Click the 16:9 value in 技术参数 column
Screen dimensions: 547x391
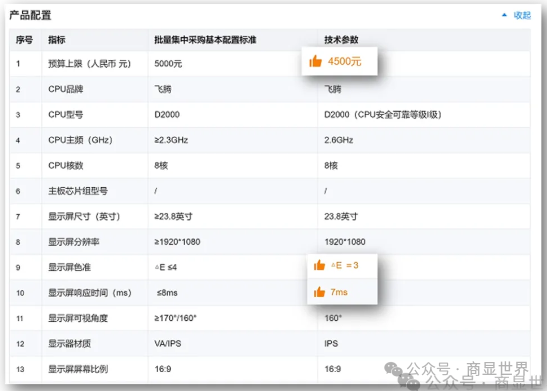coord(332,369)
